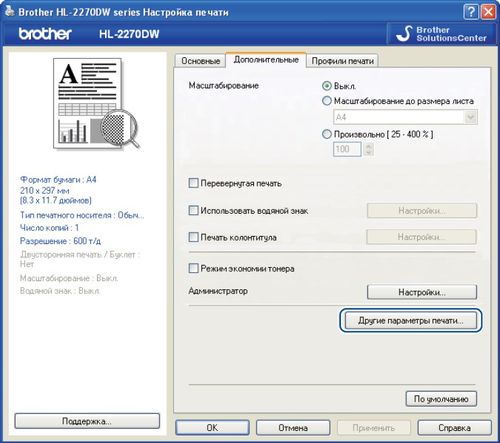Select the Дополнительные tab
The image size is (500, 443).
(x=266, y=60)
